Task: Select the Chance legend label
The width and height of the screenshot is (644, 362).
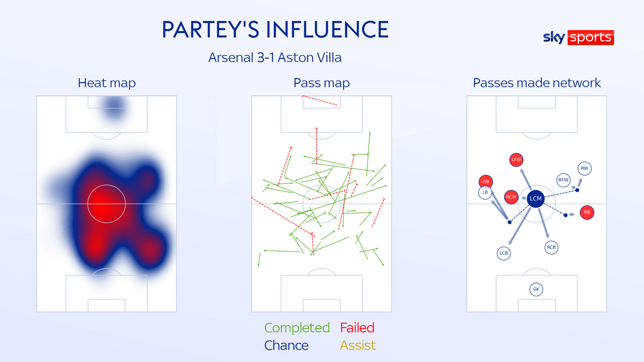Action: (x=286, y=346)
